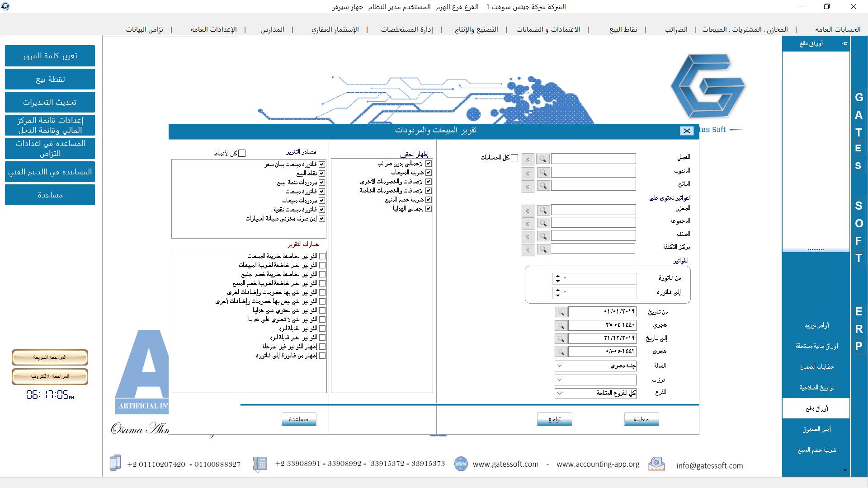Click stepper arrows on إلى فاتورة

pyautogui.click(x=557, y=292)
